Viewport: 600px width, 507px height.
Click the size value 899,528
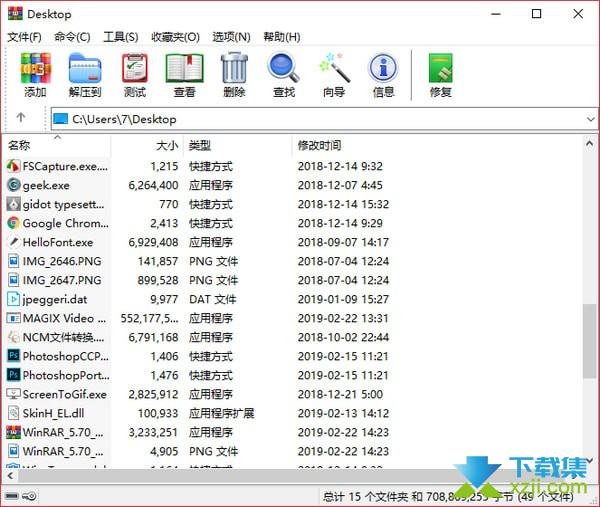point(158,280)
